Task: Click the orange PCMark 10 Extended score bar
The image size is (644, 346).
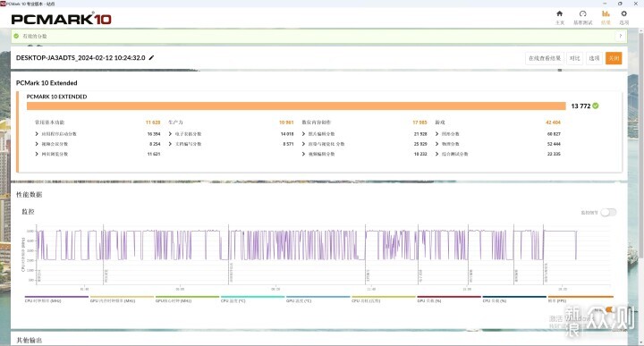Action: click(x=296, y=105)
